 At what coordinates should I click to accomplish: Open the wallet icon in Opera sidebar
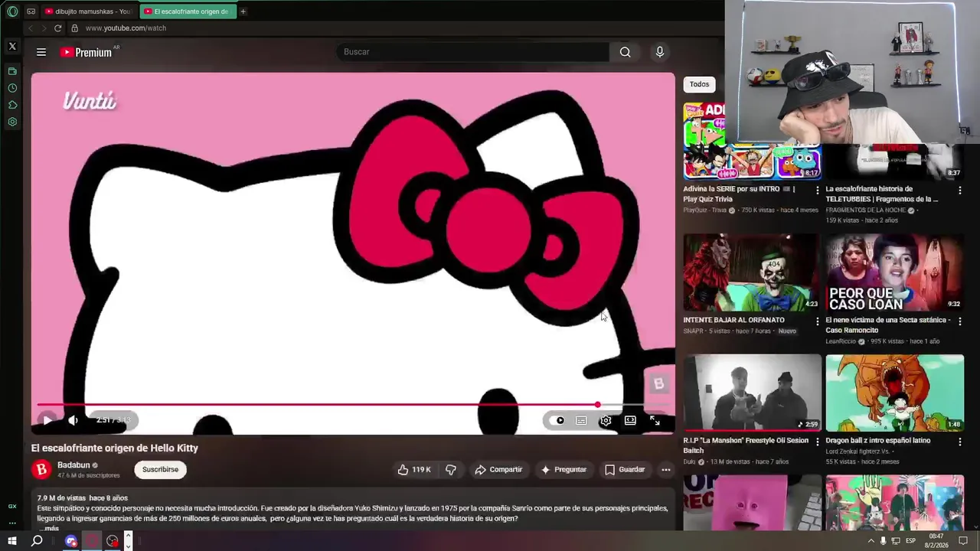coord(12,71)
